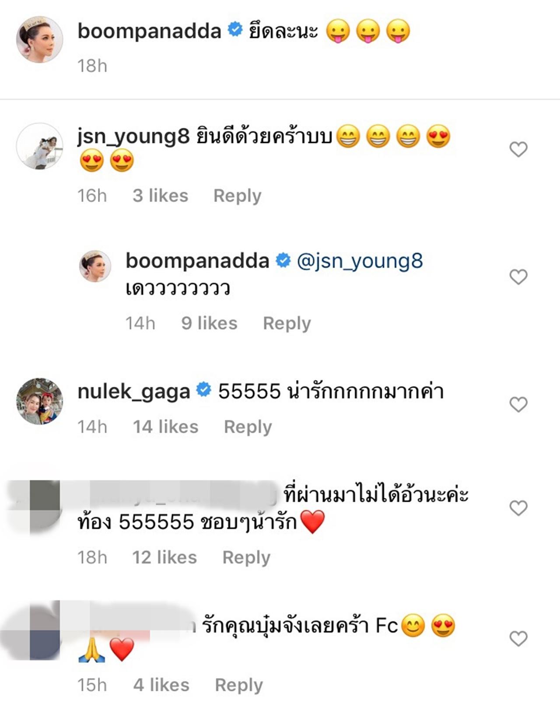This screenshot has width=560, height=728.
Task: Reply to boompanadda's 14h comment
Action: coord(287,323)
